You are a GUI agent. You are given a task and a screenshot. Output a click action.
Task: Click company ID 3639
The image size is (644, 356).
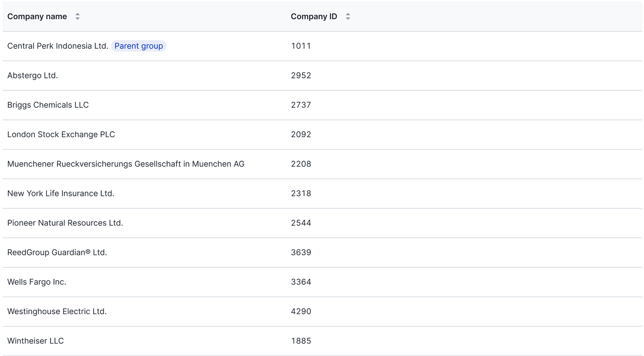pos(301,253)
